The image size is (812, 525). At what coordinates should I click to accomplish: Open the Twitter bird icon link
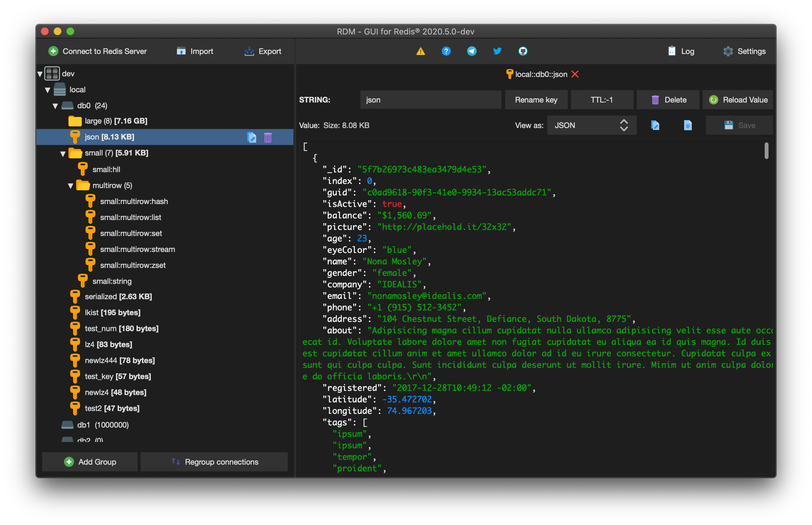click(497, 51)
